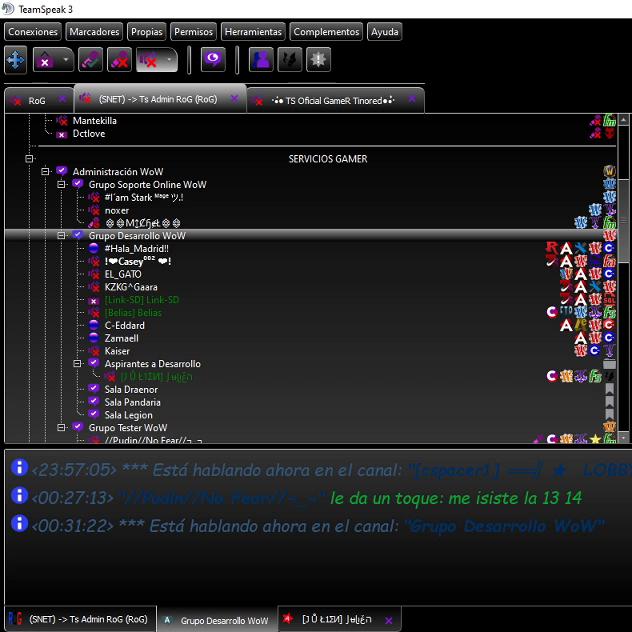
Task: Select the Sala Pandaria channel
Action: pos(133,402)
